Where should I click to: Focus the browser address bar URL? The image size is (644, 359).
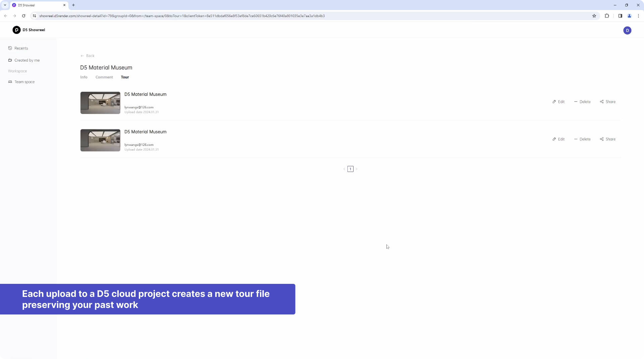[182, 16]
